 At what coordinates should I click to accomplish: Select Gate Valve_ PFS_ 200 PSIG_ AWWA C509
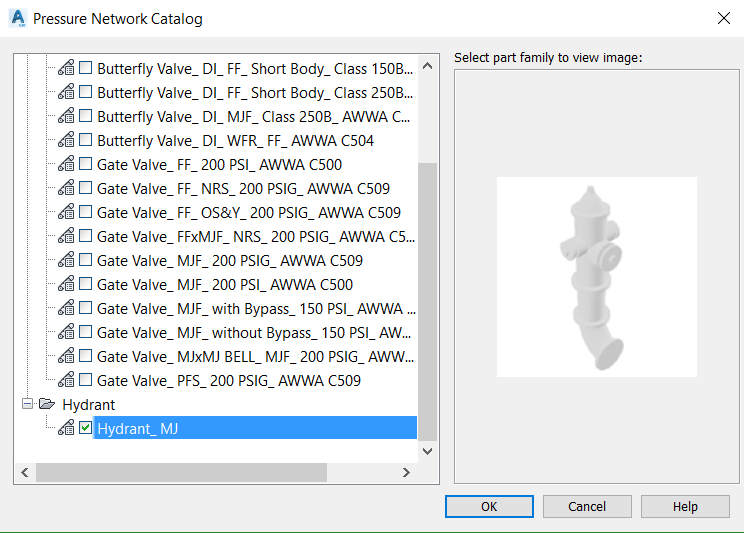tap(229, 381)
